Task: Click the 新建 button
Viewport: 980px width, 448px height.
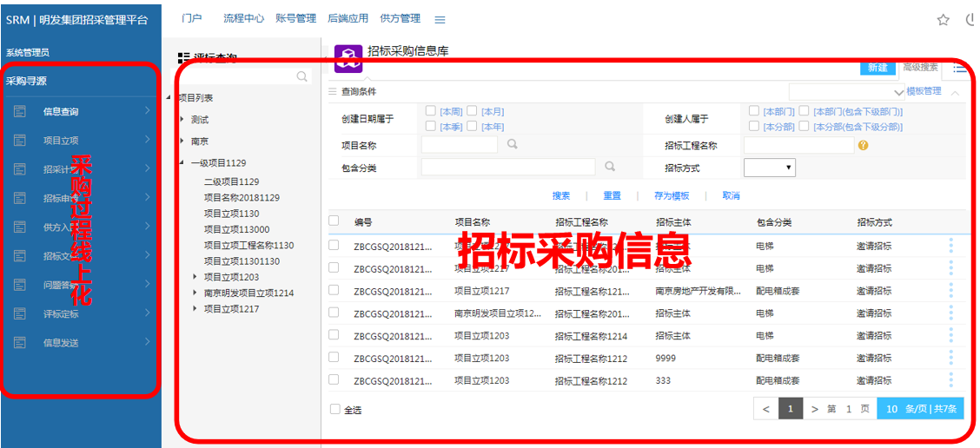Action: (877, 68)
